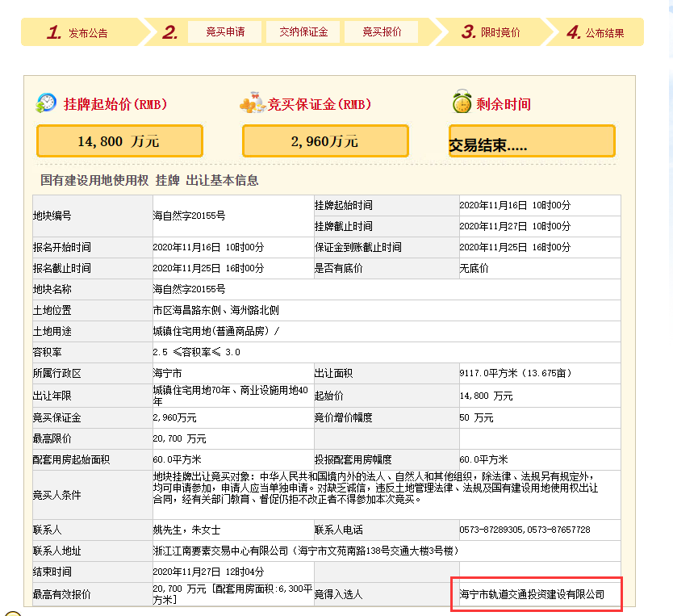Open step 1 发布公告 tab

pos(79,33)
